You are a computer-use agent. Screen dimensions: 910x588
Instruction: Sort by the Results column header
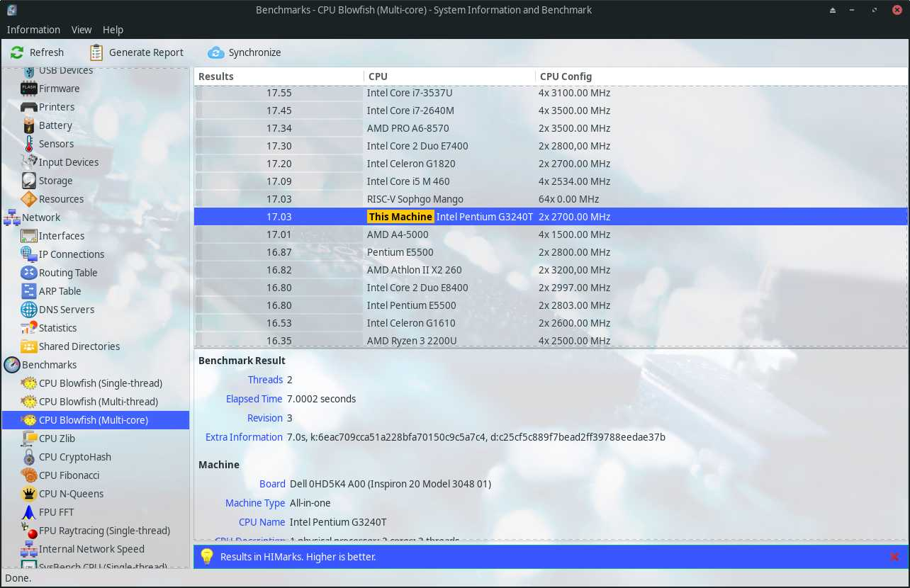point(279,77)
